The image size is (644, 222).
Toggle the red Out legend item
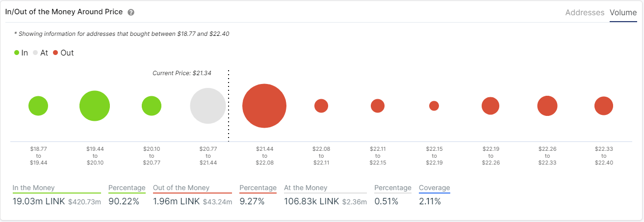63,53
